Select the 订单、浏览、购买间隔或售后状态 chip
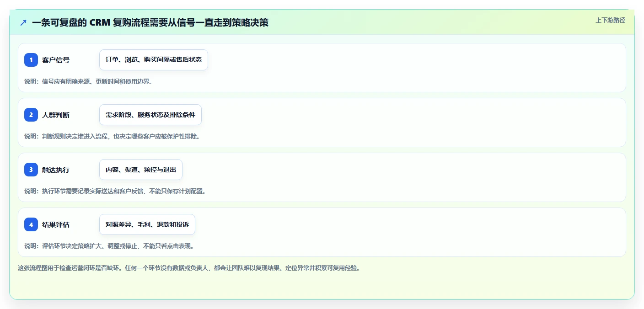Screen dimensions: 644x309 [x=154, y=60]
